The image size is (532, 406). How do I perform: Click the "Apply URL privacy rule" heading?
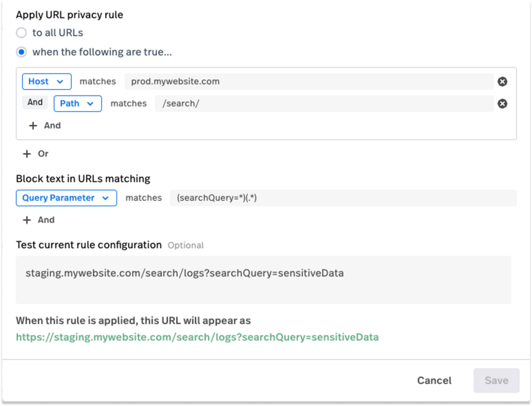point(70,15)
